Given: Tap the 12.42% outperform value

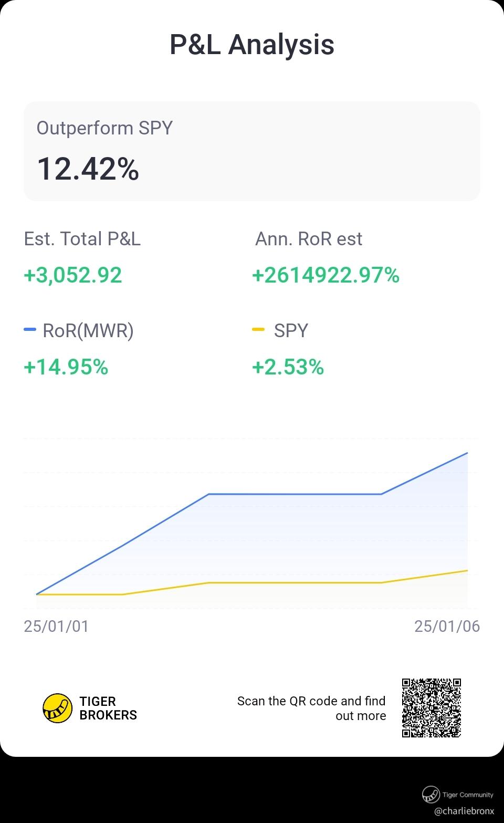Looking at the screenshot, I should [x=88, y=169].
